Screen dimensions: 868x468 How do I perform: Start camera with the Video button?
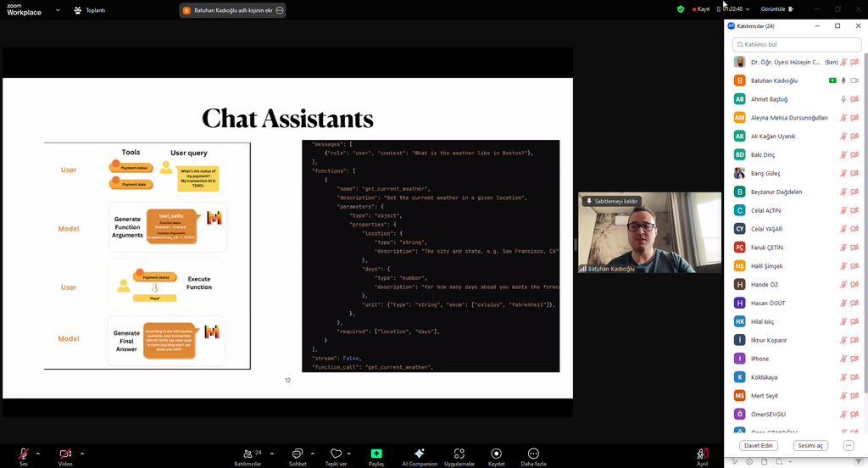click(x=65, y=456)
